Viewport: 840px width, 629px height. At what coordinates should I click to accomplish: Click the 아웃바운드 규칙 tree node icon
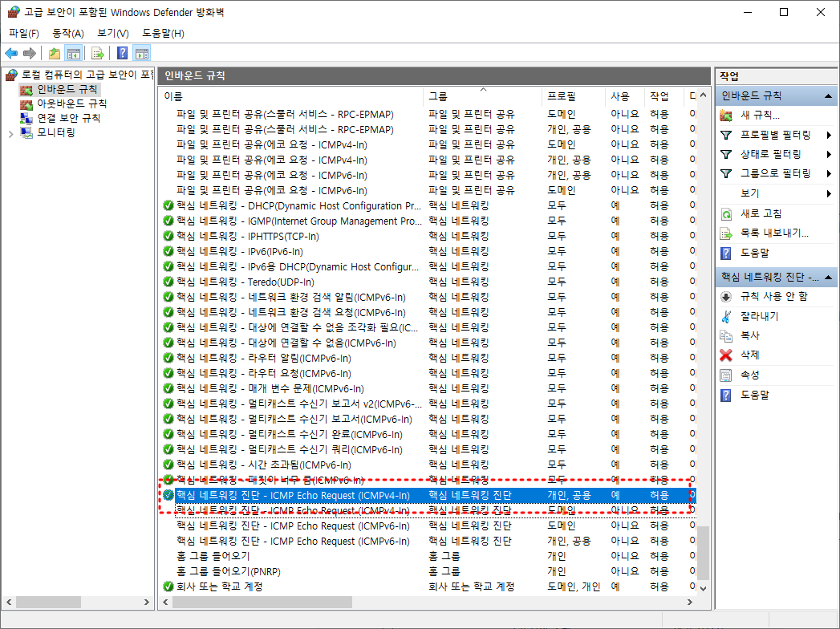pos(26,103)
